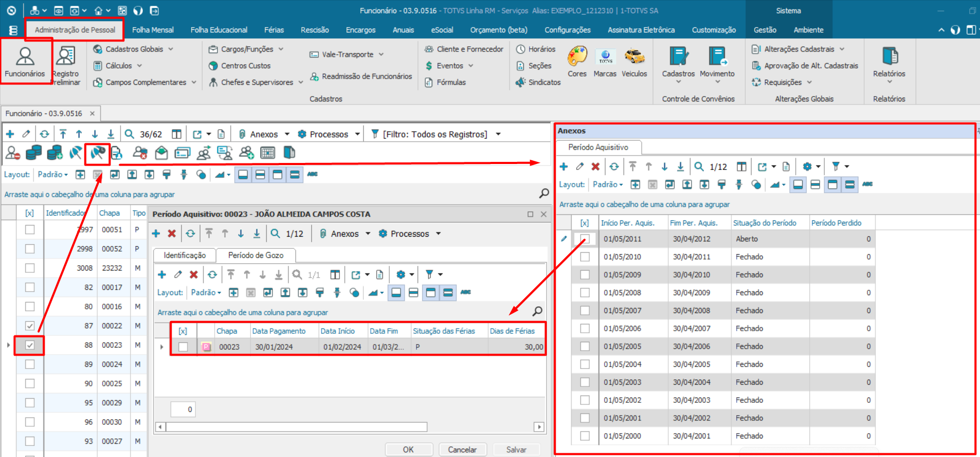Click the magnifier at the right of the Funcionário group bar
The width and height of the screenshot is (980, 457).
[x=544, y=194]
